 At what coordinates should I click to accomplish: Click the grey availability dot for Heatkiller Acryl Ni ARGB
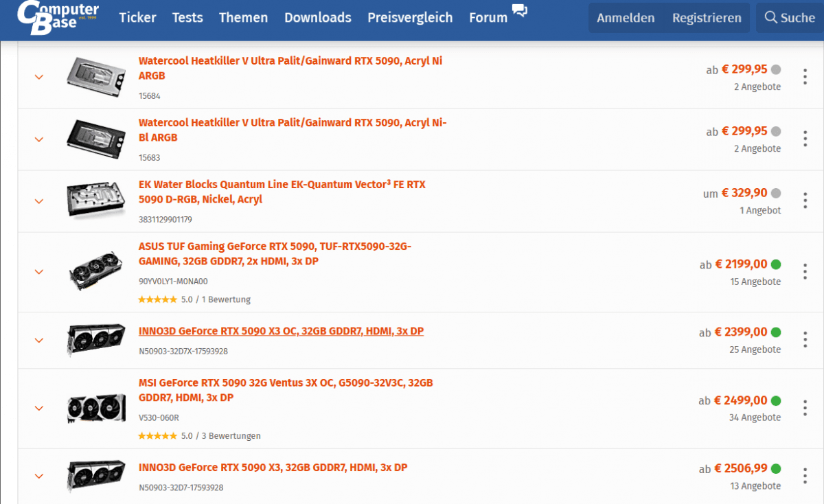coord(776,69)
